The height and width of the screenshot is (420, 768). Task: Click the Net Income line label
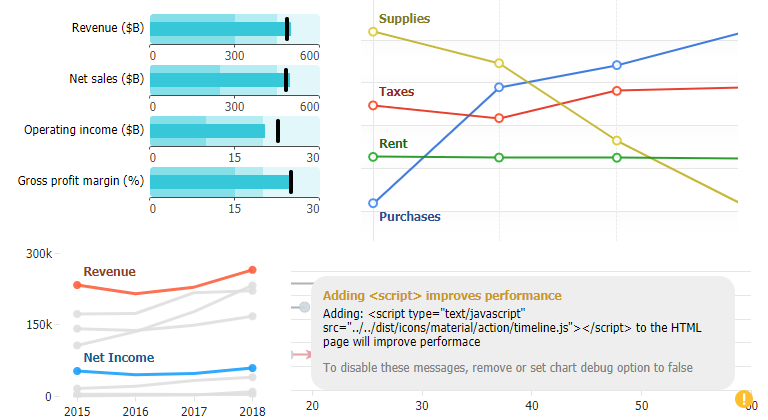coord(118,357)
